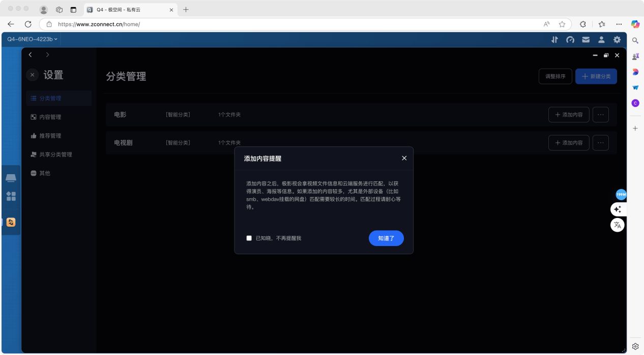This screenshot has height=355, width=644.
Task: Open the performance gauge monitor icon
Action: point(570,39)
